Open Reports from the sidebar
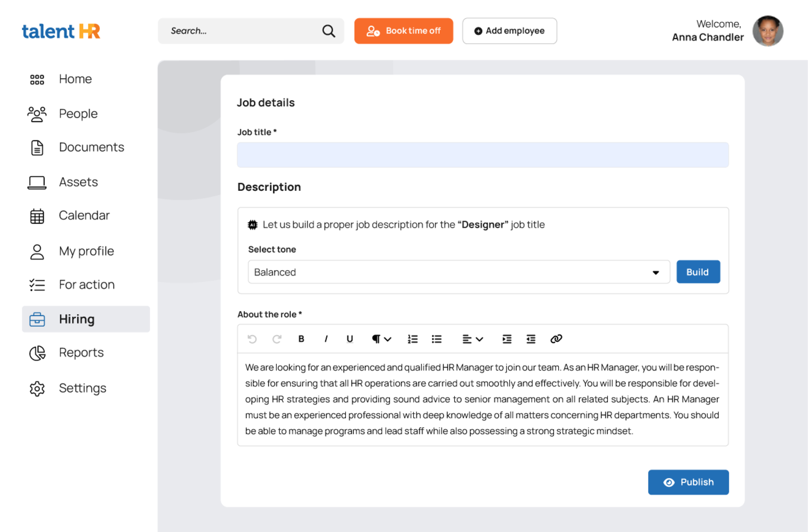Image resolution: width=808 pixels, height=532 pixels. point(81,353)
